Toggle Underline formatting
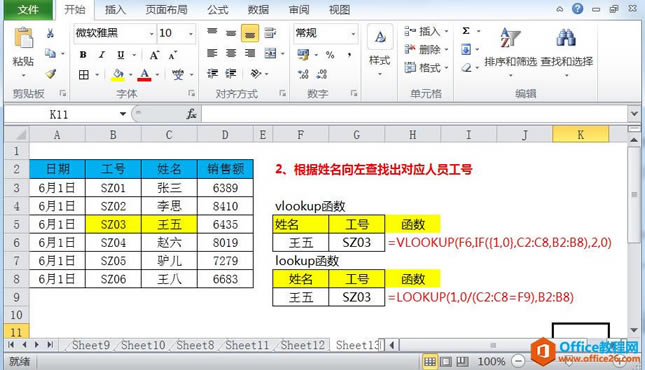Viewport: 645px width, 370px height. [x=121, y=55]
